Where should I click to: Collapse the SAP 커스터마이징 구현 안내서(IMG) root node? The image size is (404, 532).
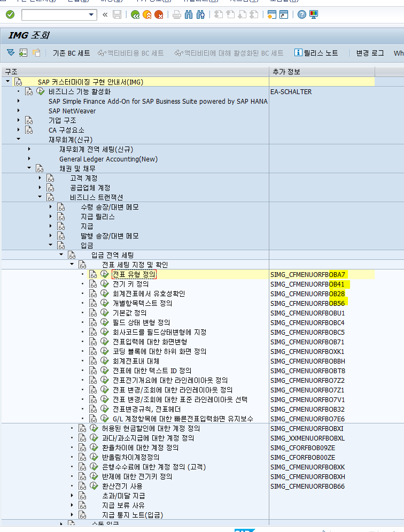pyautogui.click(x=8, y=81)
